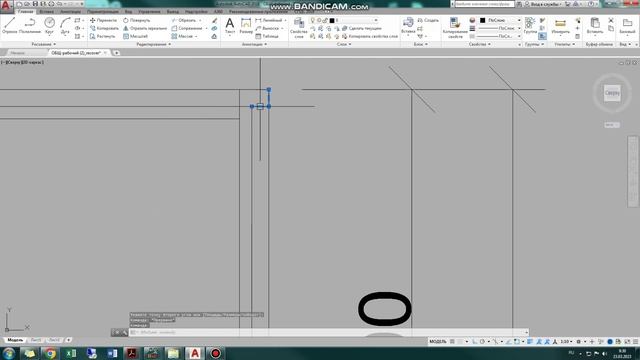Toggle polar tracking in status bar

tap(482, 342)
